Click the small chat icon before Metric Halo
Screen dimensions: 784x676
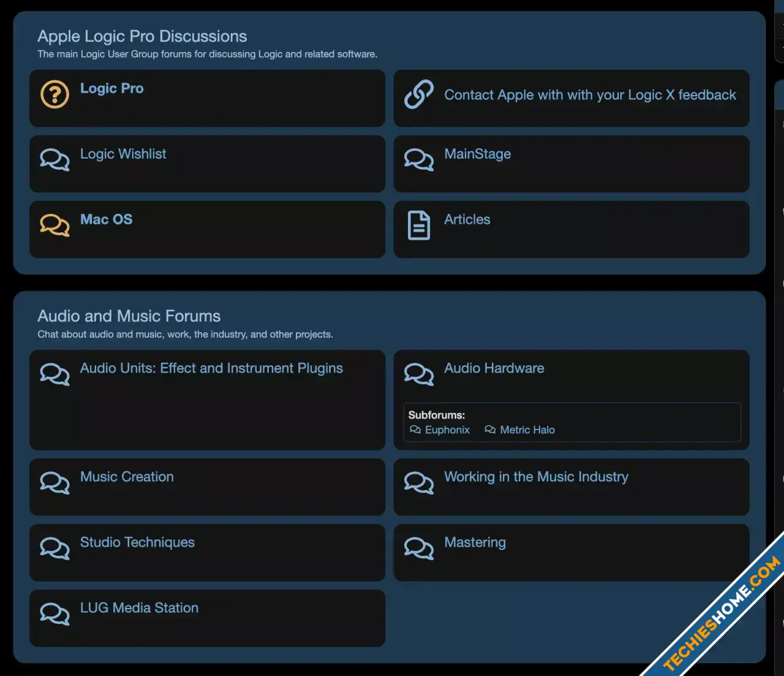(490, 430)
